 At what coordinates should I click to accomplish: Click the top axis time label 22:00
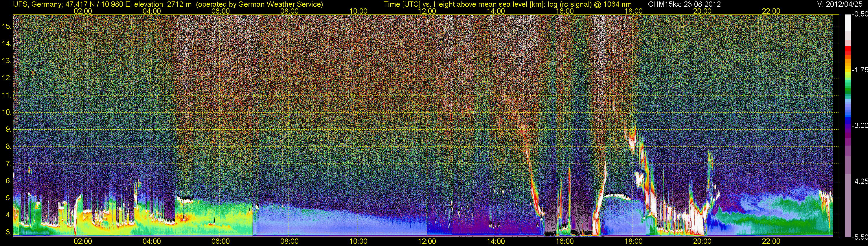(771, 11)
